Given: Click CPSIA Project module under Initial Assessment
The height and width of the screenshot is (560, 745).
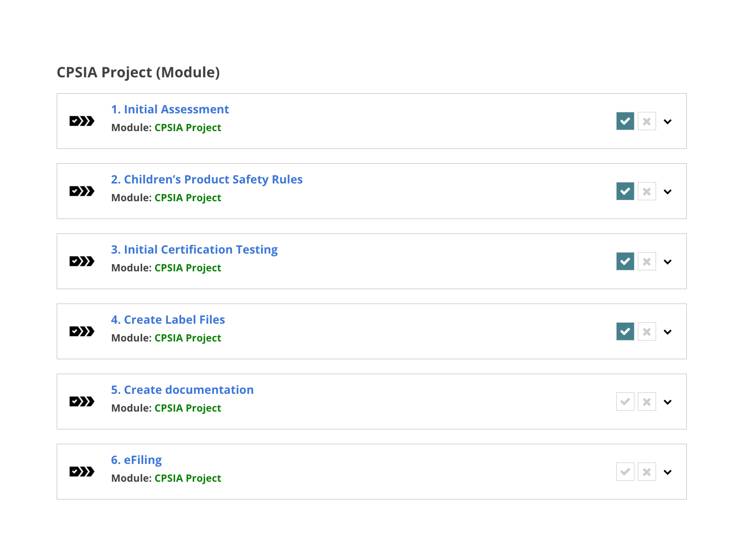Looking at the screenshot, I should (x=188, y=128).
